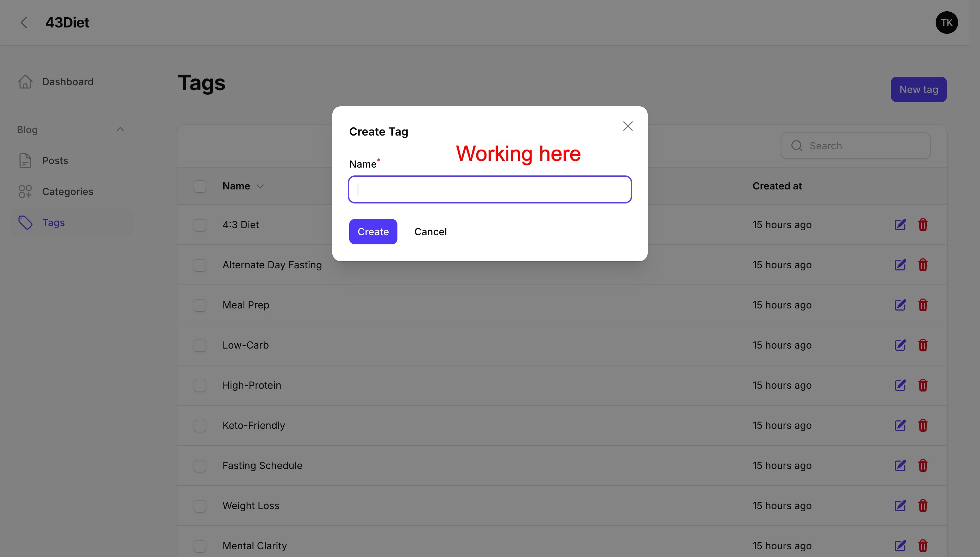980x557 pixels.
Task: Open Posts in the sidebar
Action: 55,161
